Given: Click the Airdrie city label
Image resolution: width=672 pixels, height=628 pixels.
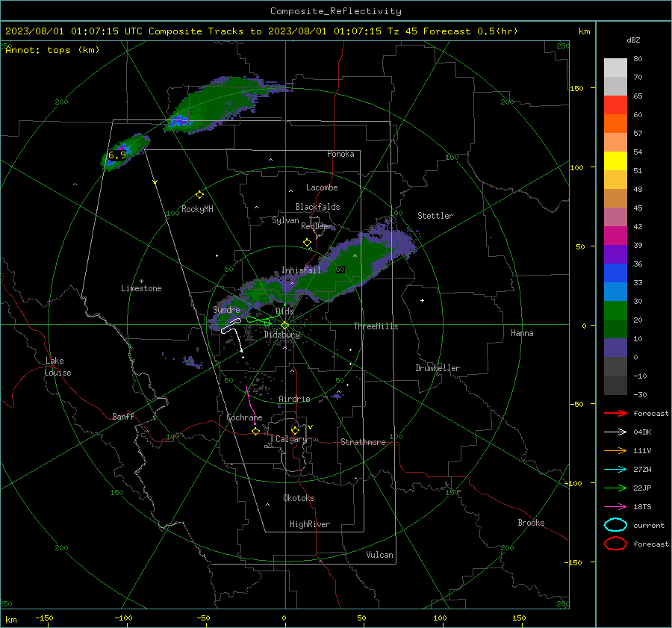Looking at the screenshot, I should coord(294,399).
